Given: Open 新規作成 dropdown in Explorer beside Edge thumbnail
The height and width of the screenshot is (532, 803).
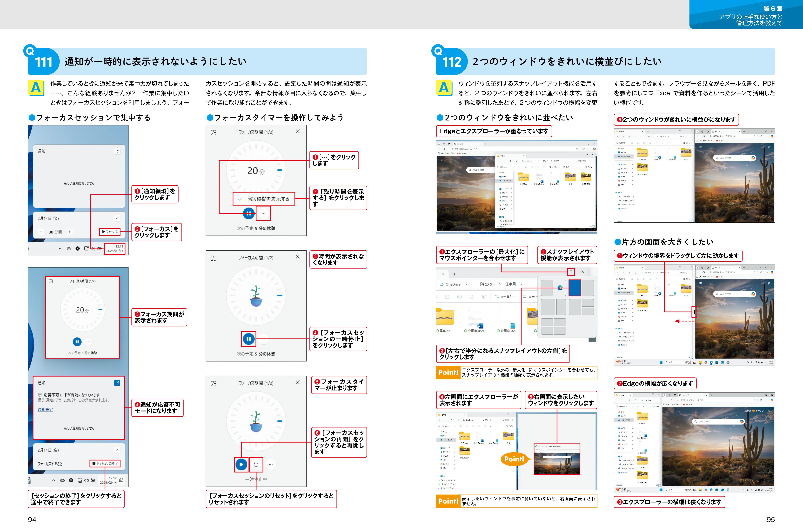Looking at the screenshot, I should click(x=444, y=426).
